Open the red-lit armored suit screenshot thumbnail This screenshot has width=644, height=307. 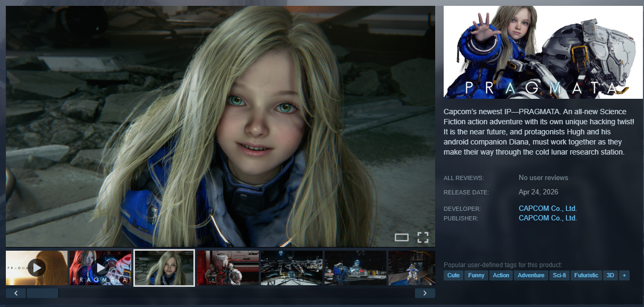(228, 268)
